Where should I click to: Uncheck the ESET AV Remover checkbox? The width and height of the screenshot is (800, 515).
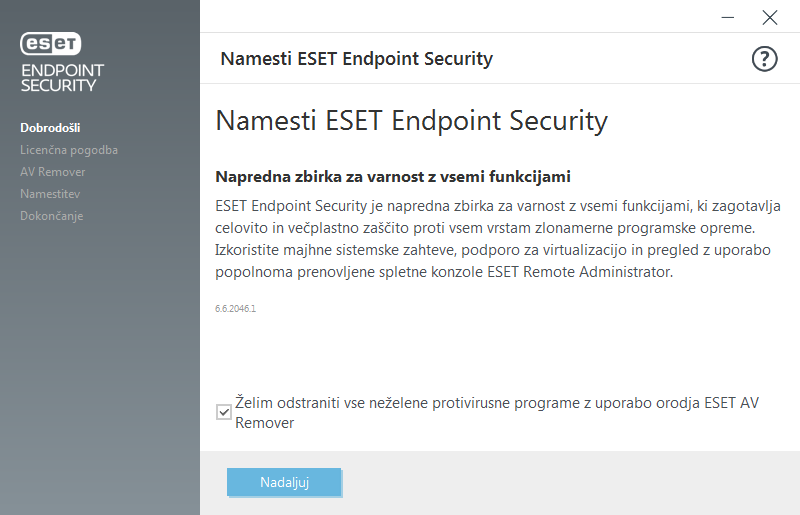224,412
